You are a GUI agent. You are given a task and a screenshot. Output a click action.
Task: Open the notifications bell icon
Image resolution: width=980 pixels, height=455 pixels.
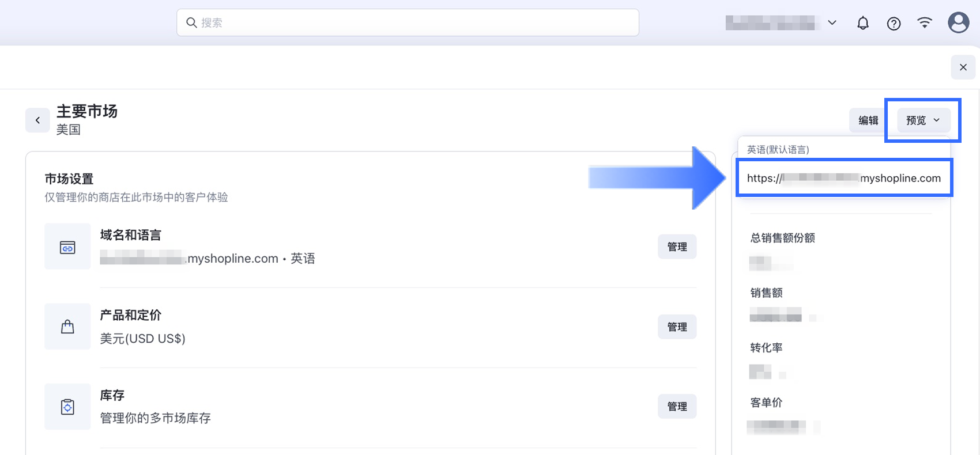862,23
